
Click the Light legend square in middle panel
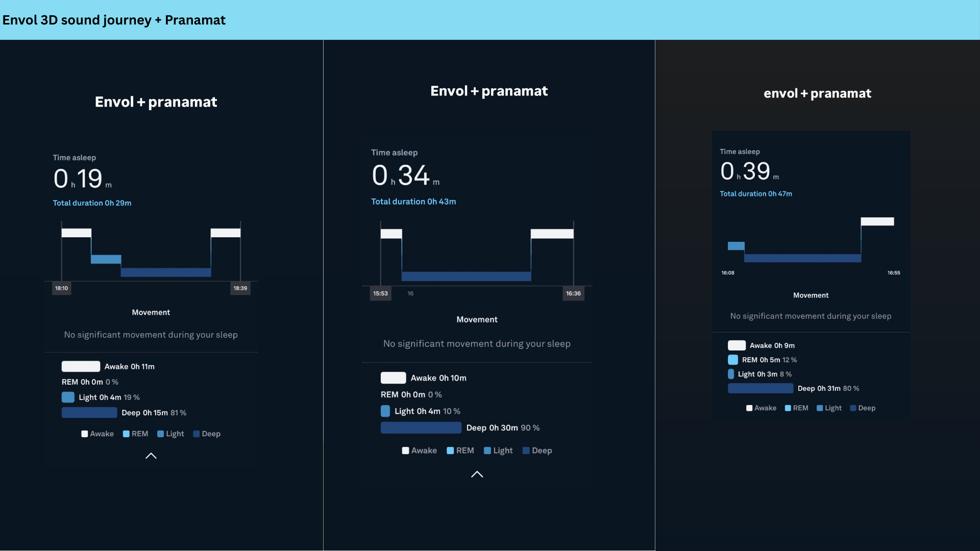coord(487,450)
